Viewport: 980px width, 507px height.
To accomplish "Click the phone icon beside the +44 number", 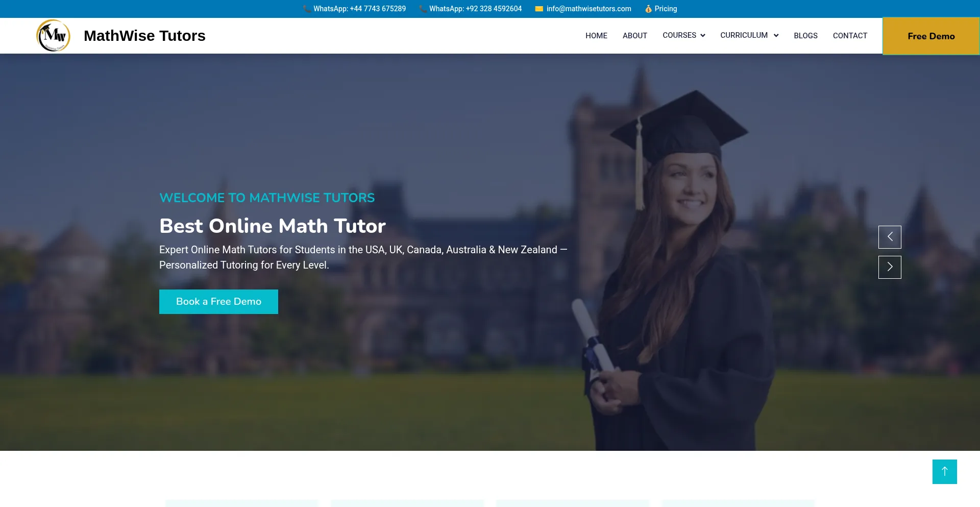I will tap(307, 9).
